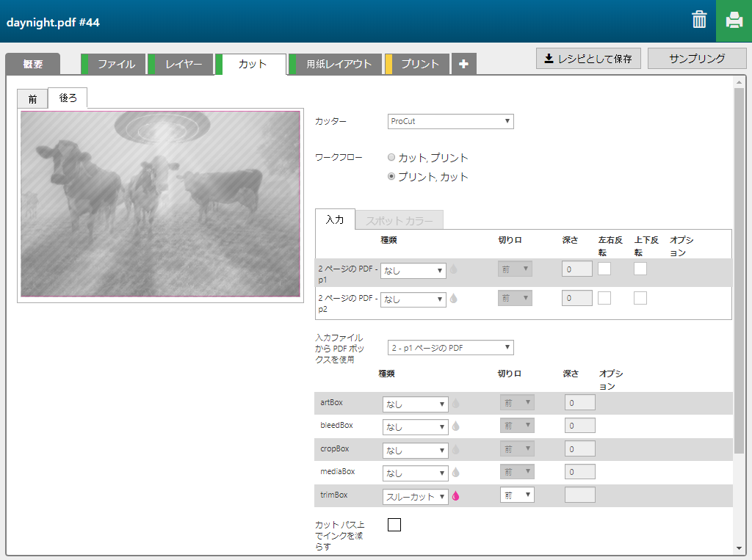Image resolution: width=752 pixels, height=560 pixels.
Task: Click the サンプリング button
Action: click(x=697, y=59)
